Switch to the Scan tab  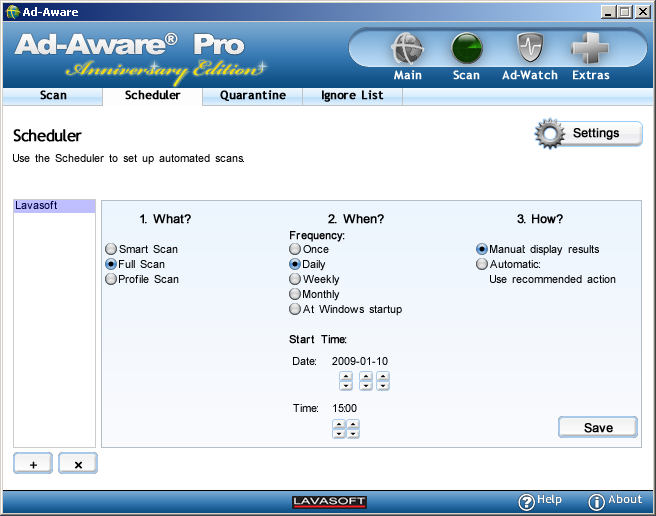[x=53, y=95]
